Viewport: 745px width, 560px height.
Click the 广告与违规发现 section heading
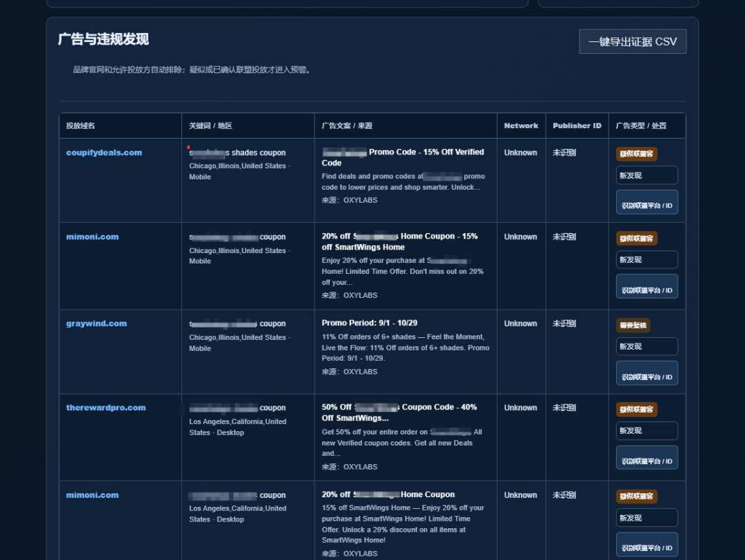click(103, 39)
